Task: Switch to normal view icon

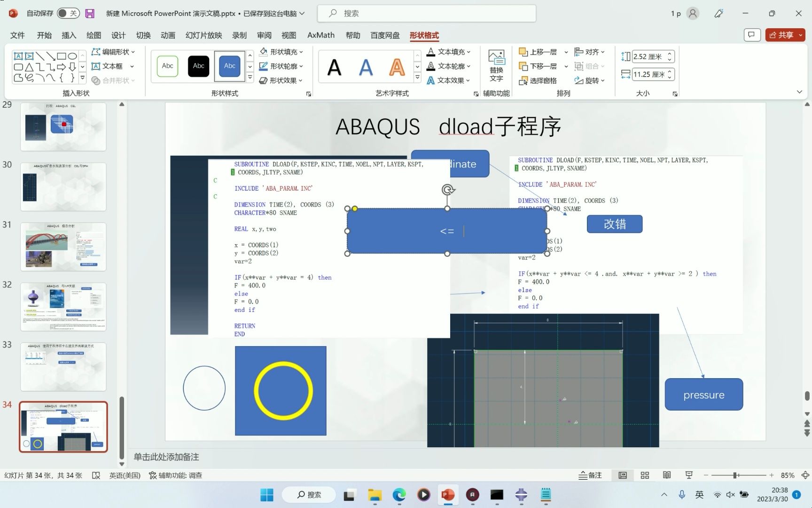Action: (x=623, y=476)
